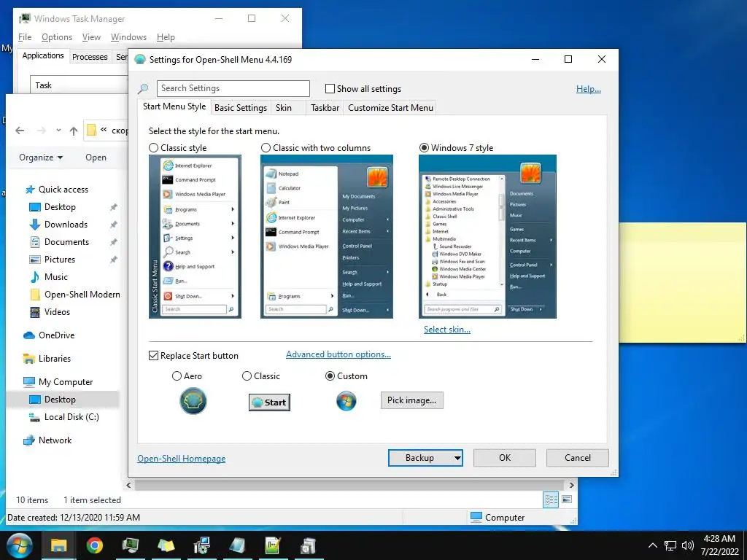Click the Windows 7 style preview thumbnail
The height and width of the screenshot is (560, 747).
tap(487, 237)
